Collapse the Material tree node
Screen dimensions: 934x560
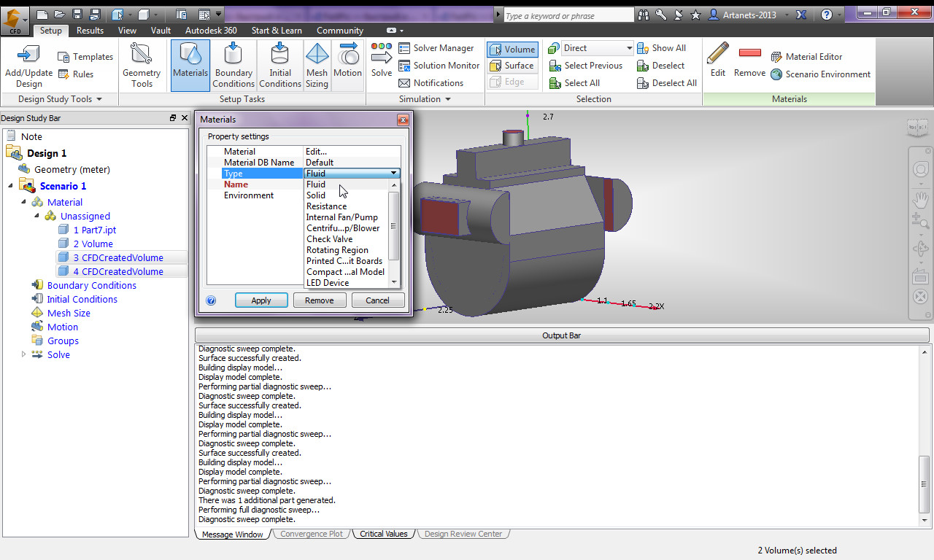click(x=23, y=202)
